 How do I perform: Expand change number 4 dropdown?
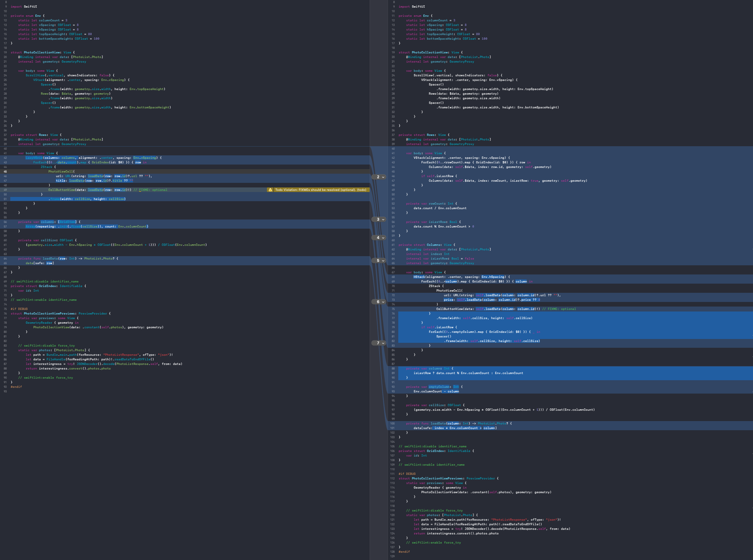383,238
